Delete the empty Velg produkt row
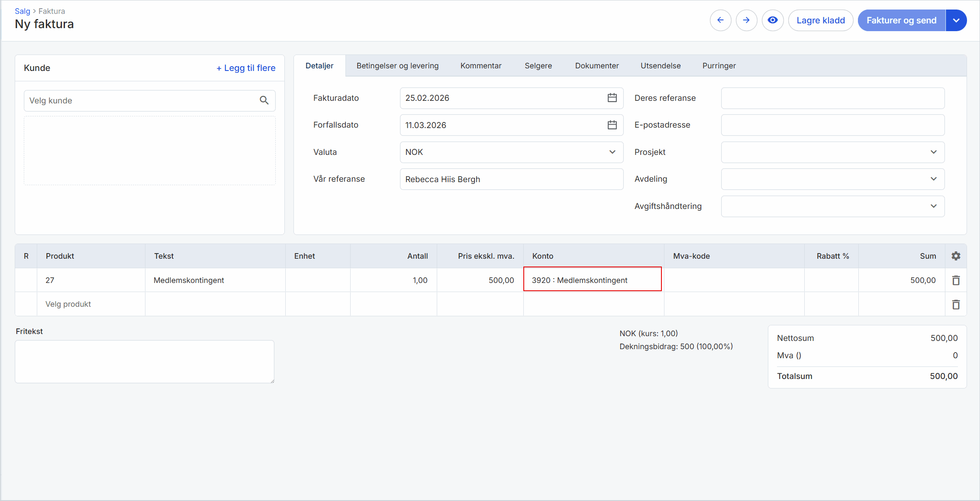The width and height of the screenshot is (980, 501). click(x=956, y=305)
